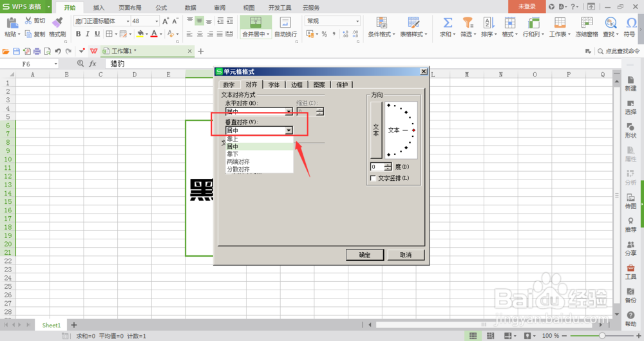Click the 未登录 login button

[x=527, y=6]
